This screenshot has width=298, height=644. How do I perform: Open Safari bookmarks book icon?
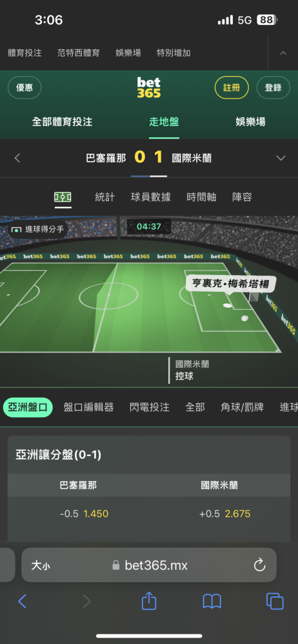click(x=212, y=601)
